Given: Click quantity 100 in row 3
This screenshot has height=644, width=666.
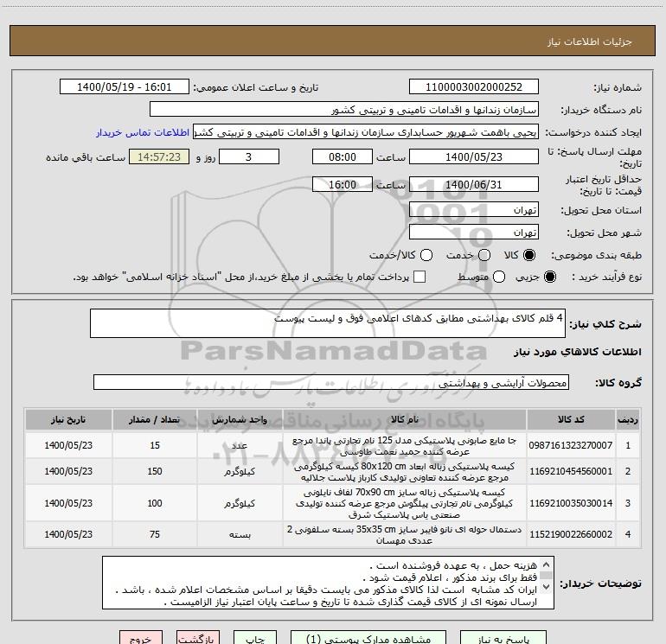Looking at the screenshot, I should pos(155,503).
